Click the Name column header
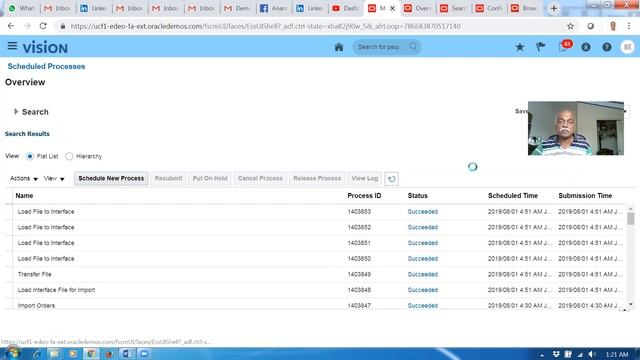Screen dimensions: 640x360 coord(24,196)
